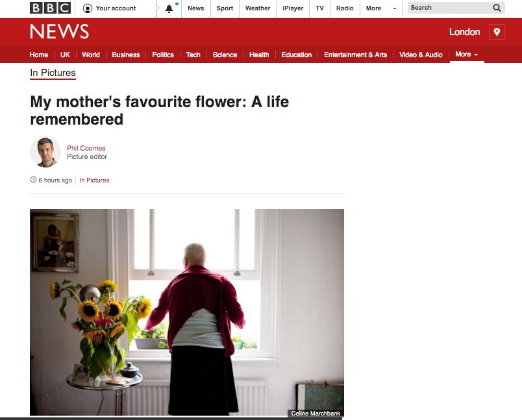The height and width of the screenshot is (420, 522).
Task: Expand the top bar More dropdown arrow
Action: 395,8
